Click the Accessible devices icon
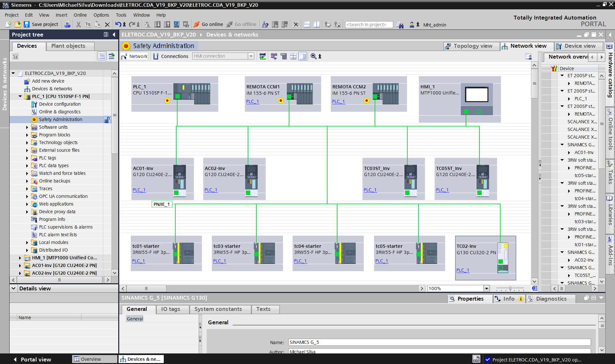Viewport: 615px width, 364px height. (265, 24)
